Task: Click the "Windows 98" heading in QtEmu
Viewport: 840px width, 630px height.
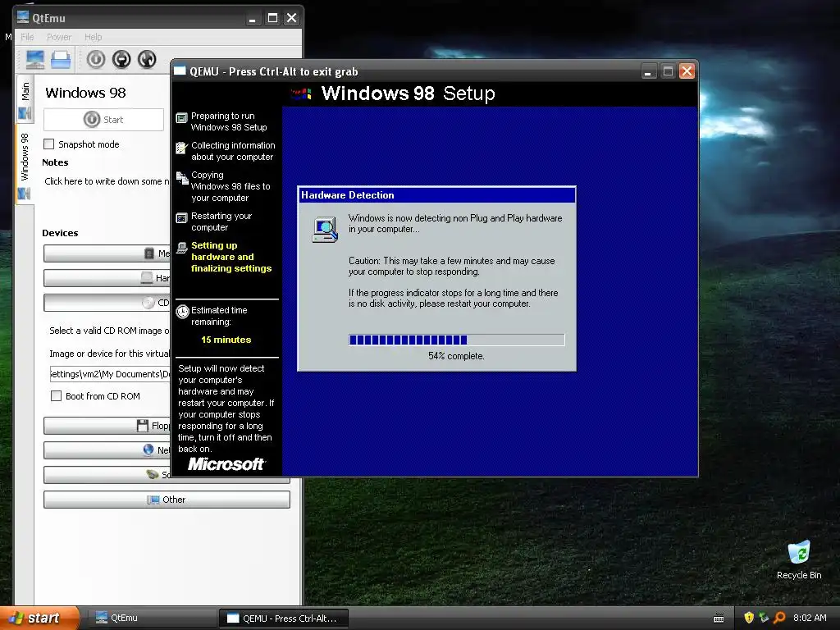Action: coord(85,93)
